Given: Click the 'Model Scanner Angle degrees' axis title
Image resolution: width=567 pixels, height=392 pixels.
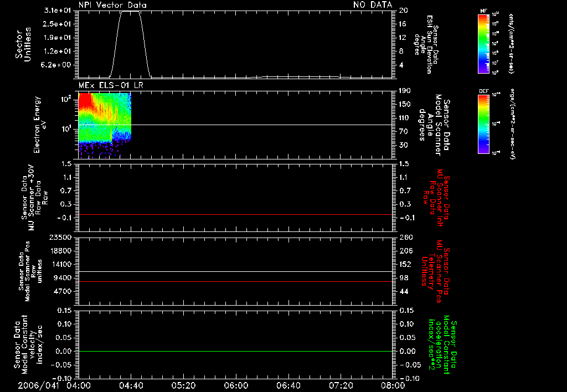Looking at the screenshot, I should pyautogui.click(x=435, y=125).
